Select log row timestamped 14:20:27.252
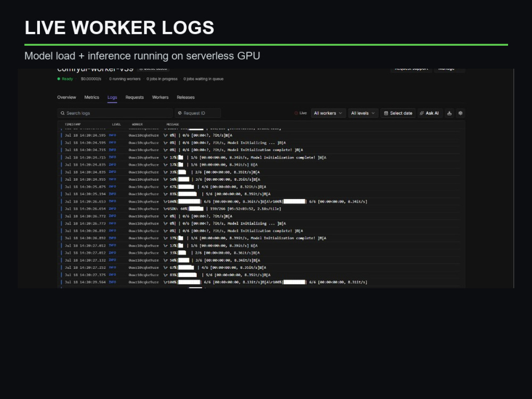The width and height of the screenshot is (532, 399). coord(261,268)
